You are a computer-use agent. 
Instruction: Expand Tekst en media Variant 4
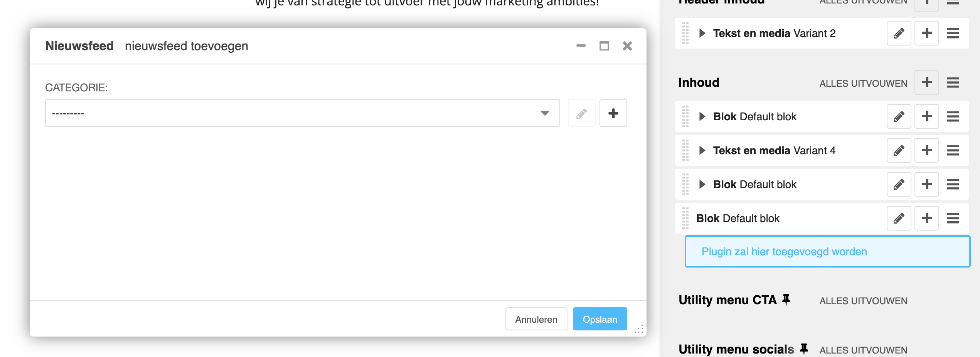coord(702,150)
